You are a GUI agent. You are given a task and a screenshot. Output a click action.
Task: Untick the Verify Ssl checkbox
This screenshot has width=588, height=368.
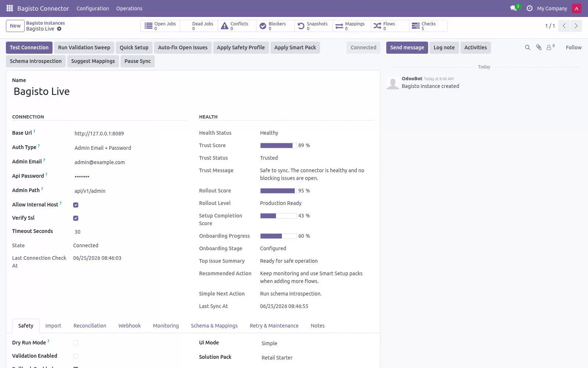(76, 218)
